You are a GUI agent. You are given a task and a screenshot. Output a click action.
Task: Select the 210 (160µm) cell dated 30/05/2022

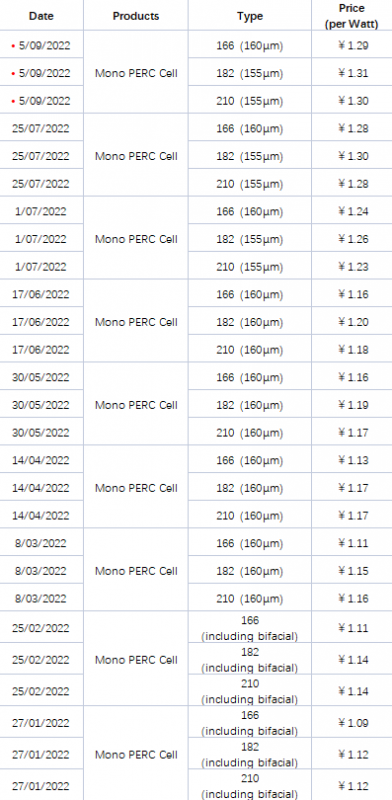pos(250,433)
